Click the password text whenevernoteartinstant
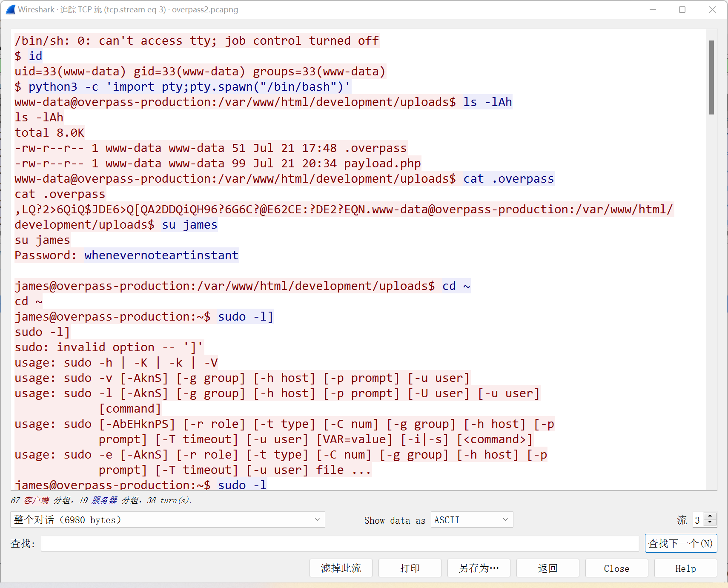The width and height of the screenshot is (728, 588). [x=161, y=255]
